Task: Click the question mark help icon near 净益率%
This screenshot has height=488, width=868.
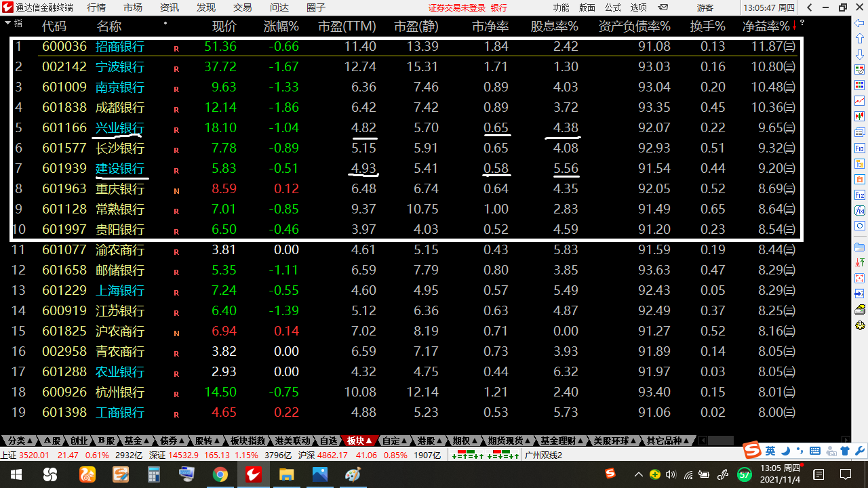Action: [x=802, y=23]
